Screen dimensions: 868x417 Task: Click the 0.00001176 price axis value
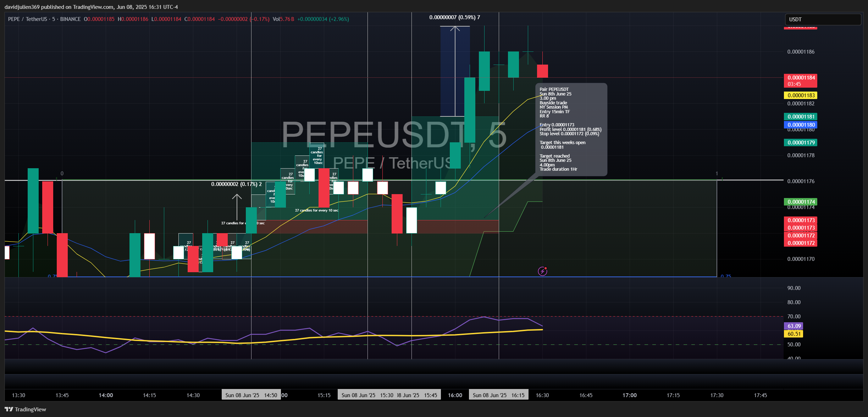pyautogui.click(x=801, y=181)
